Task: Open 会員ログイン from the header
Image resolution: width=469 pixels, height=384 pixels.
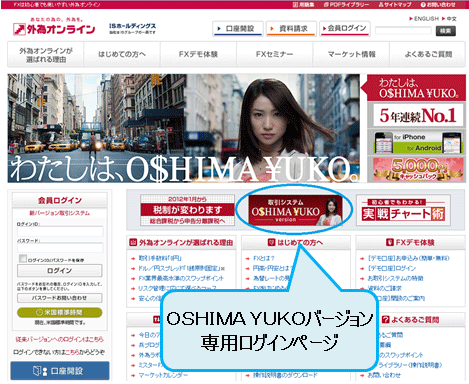Action: tap(345, 29)
